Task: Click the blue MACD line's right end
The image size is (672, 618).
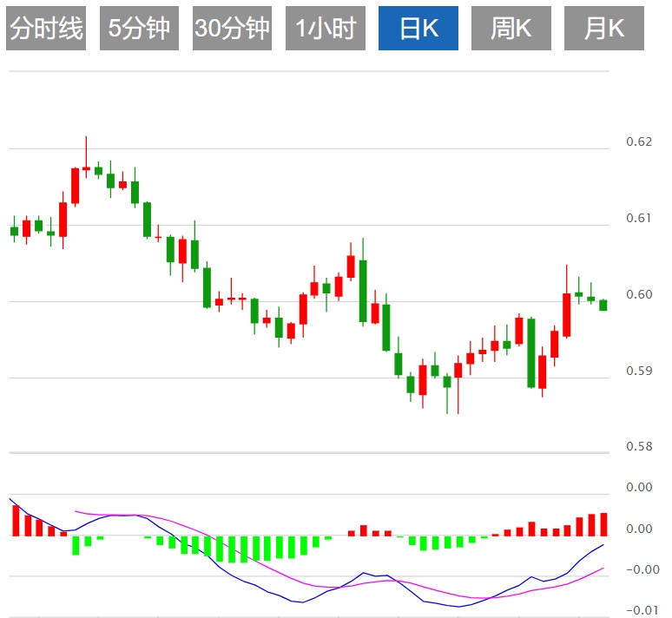Action: (x=603, y=545)
